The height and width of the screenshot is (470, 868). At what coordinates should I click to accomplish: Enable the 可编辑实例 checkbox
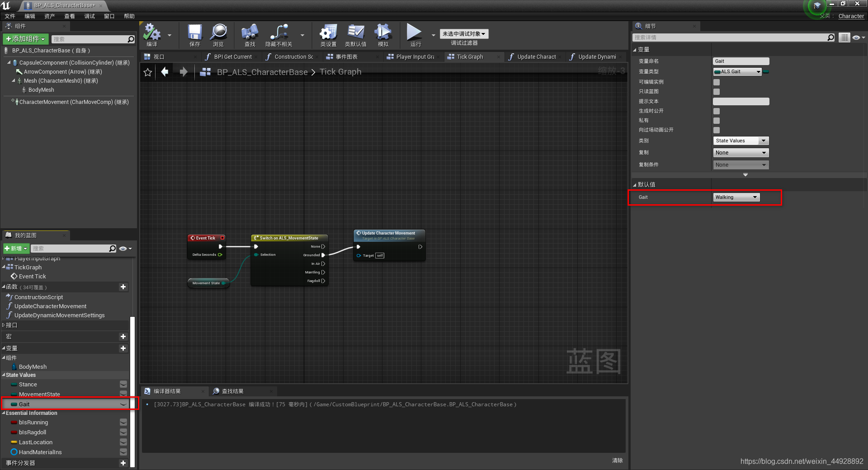coord(716,82)
